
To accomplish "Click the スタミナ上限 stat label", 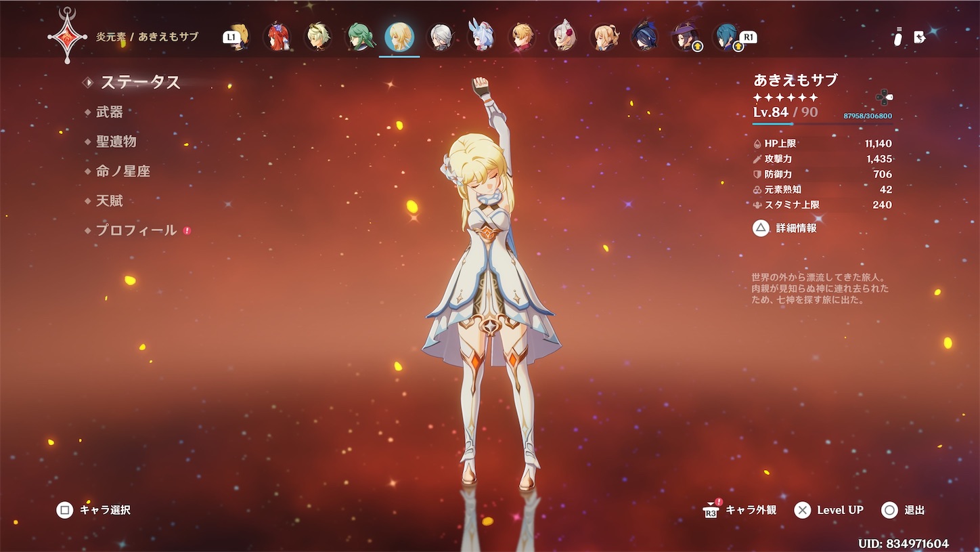I will click(x=792, y=205).
